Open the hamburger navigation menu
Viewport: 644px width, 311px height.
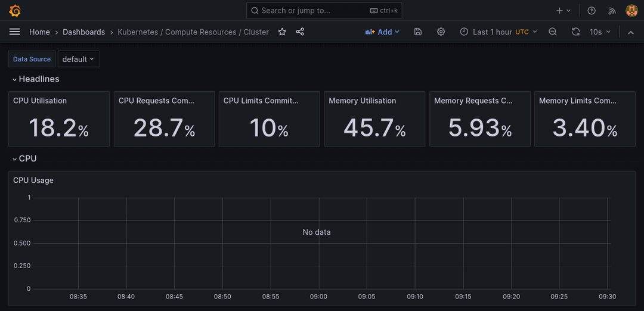tap(15, 32)
